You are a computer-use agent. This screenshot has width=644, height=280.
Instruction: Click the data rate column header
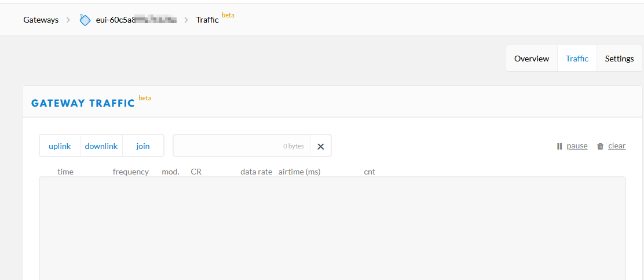pos(257,172)
